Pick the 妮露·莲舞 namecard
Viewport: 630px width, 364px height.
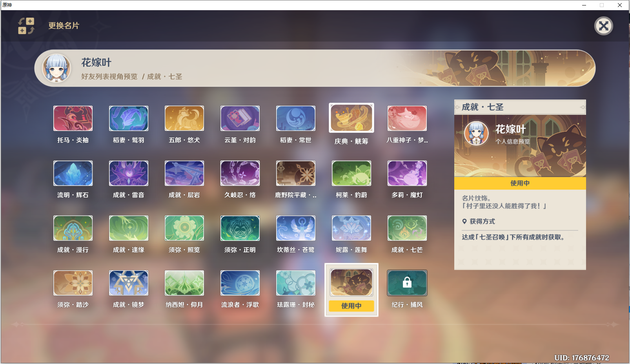(x=351, y=228)
